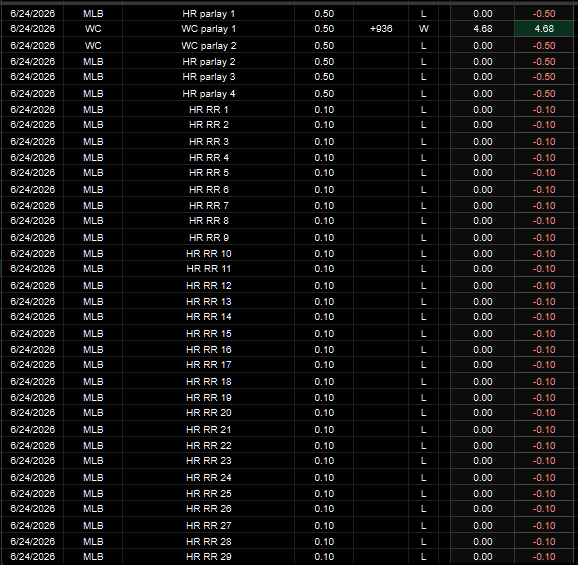Select the 'HR RR 29' cell
Viewport: 578px width, 565px height.
pyautogui.click(x=209, y=557)
